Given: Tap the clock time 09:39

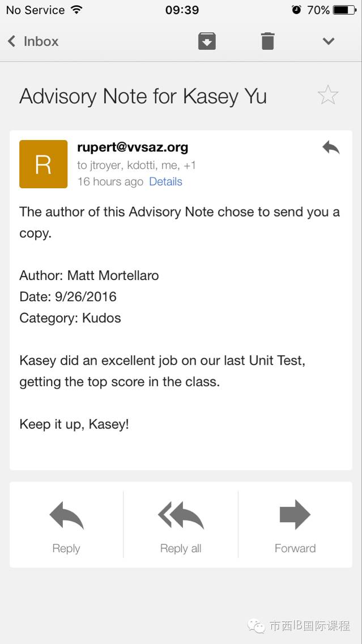Looking at the screenshot, I should 182,10.
